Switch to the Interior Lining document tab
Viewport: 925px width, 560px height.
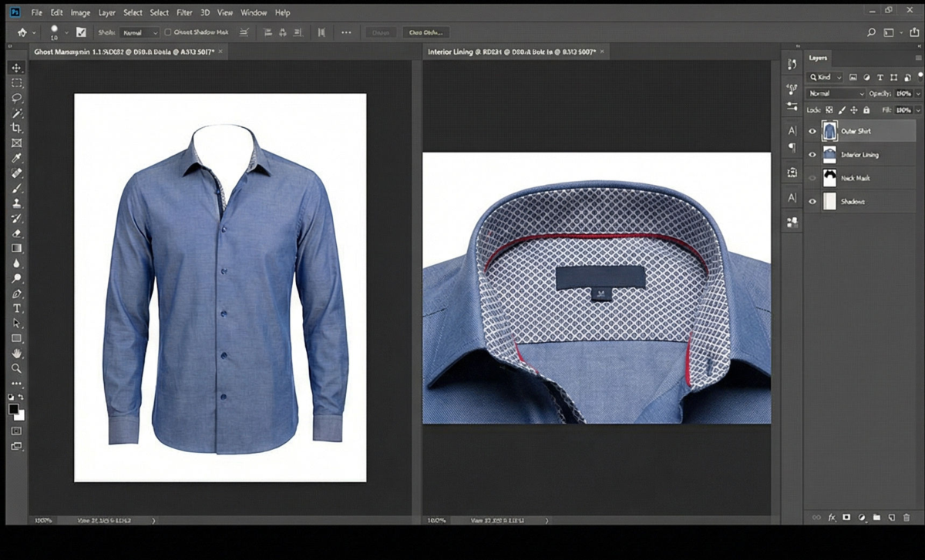[501, 52]
